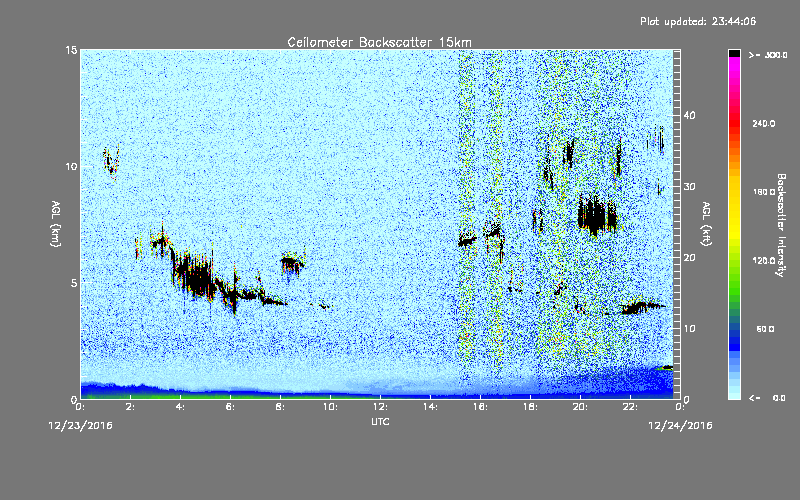
Task: Click the '180.0' colorbar label
Action: pos(764,192)
